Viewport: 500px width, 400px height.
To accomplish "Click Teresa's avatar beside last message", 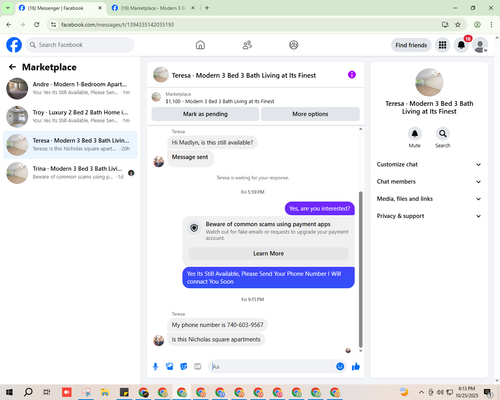I will [159, 340].
